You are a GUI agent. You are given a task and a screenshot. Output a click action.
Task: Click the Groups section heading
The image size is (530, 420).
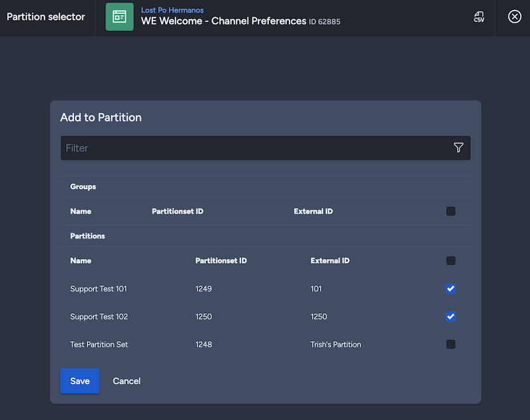[83, 187]
